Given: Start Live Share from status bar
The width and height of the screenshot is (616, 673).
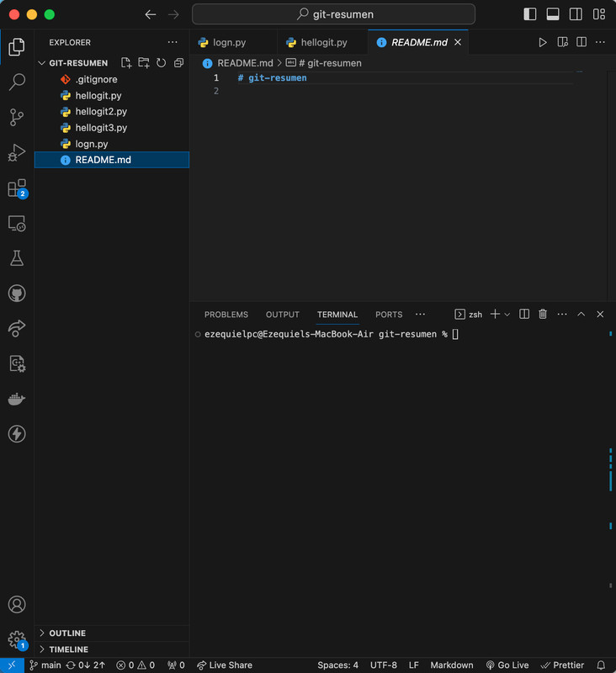Looking at the screenshot, I should pyautogui.click(x=225, y=665).
